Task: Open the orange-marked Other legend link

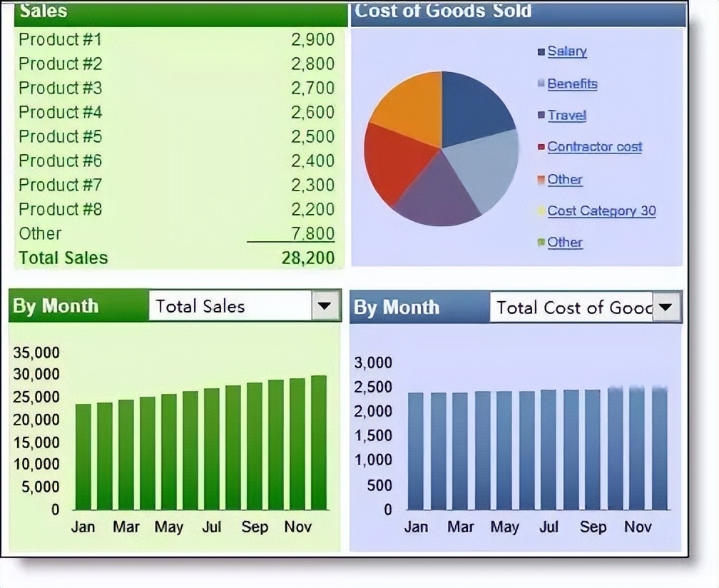Action: [x=565, y=179]
